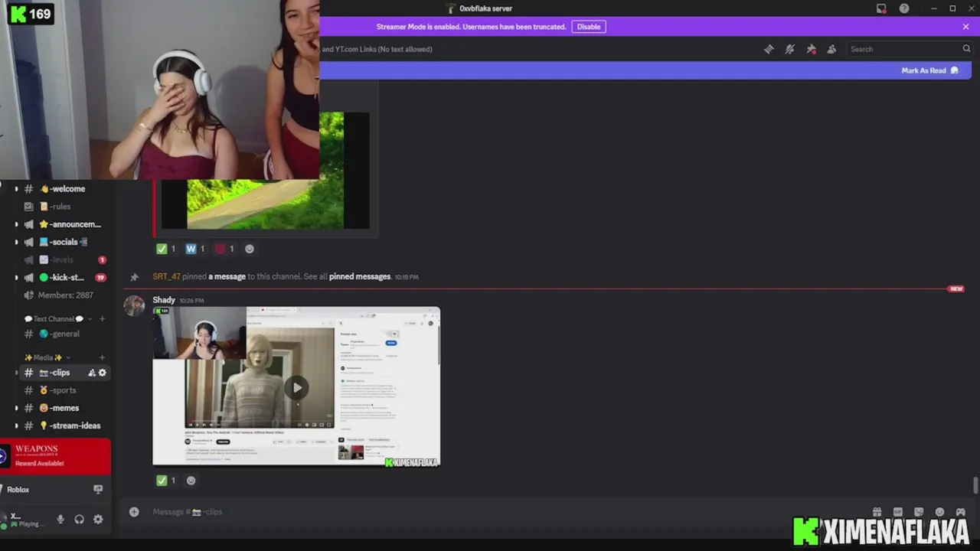The height and width of the screenshot is (551, 980).
Task: Click 'a message' link in pin notice
Action: [x=227, y=276]
